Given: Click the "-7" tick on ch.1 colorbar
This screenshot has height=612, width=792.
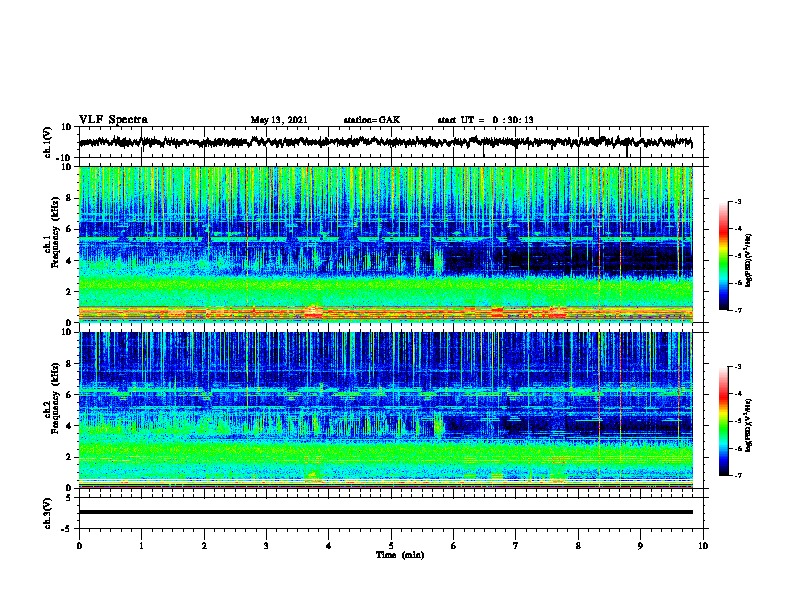Looking at the screenshot, I should tap(738, 310).
